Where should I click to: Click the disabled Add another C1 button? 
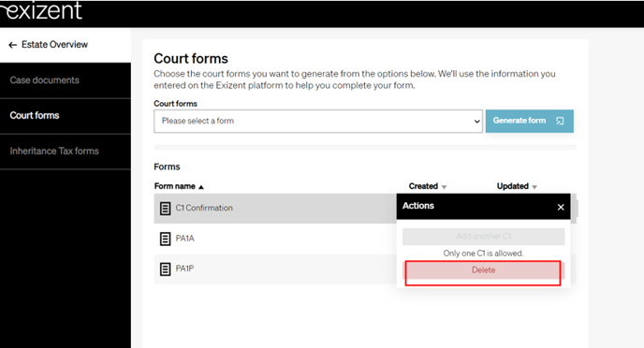click(483, 237)
